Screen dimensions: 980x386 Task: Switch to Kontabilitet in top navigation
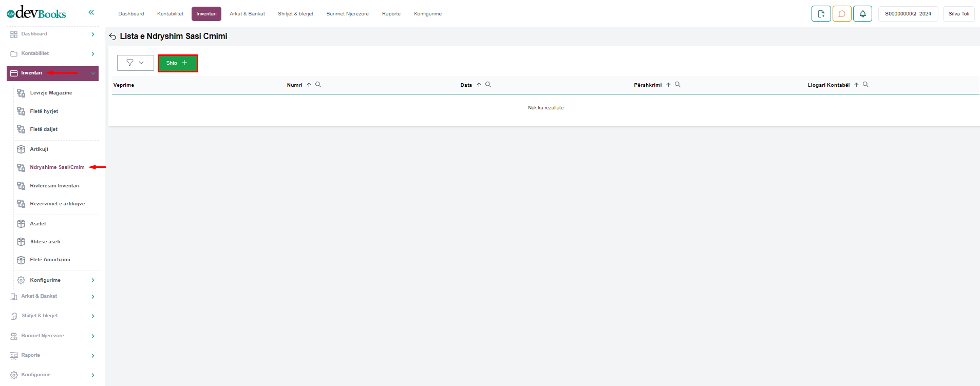pos(170,14)
